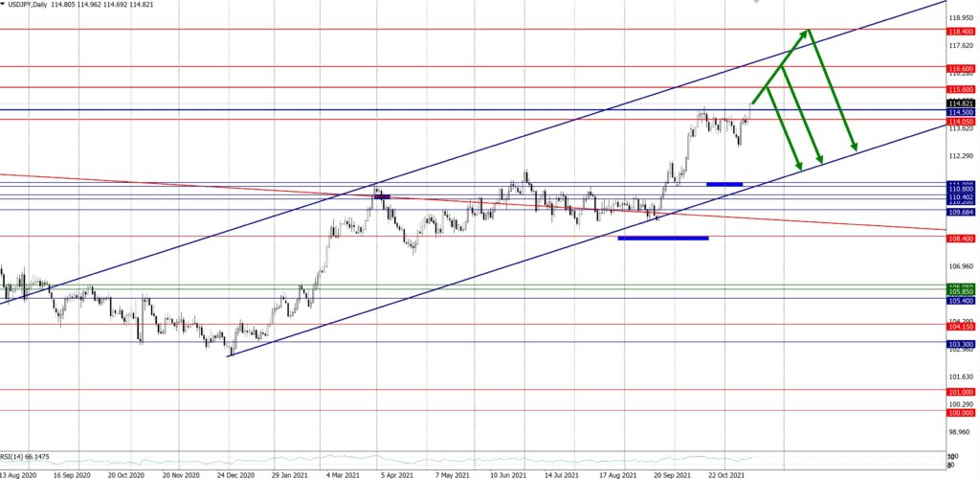
Task: Select the USDJPY,Daily chart title text
Action: pos(37,5)
